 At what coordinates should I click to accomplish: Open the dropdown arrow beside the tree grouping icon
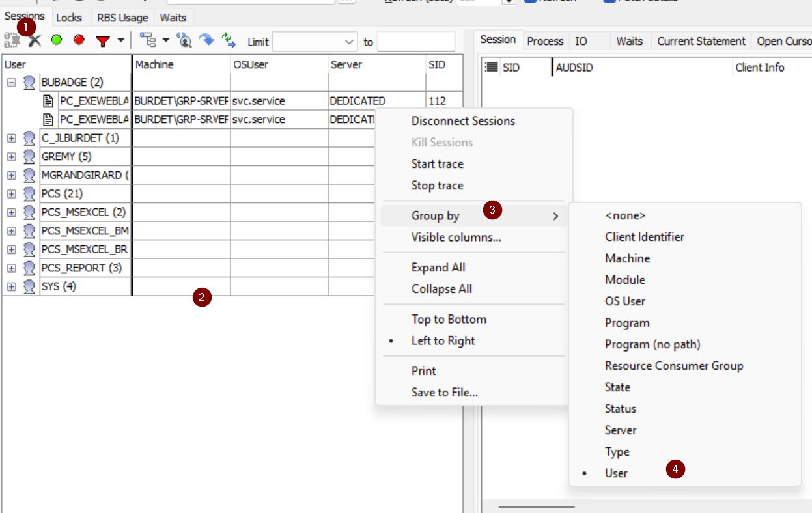165,41
